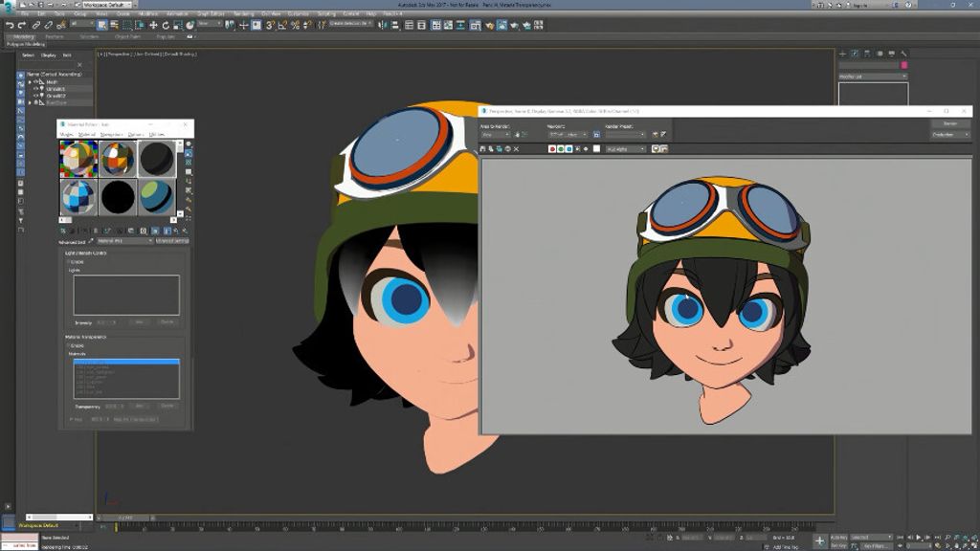The height and width of the screenshot is (551, 980).
Task: Select the blue checkered material sample sphere
Action: [x=78, y=197]
